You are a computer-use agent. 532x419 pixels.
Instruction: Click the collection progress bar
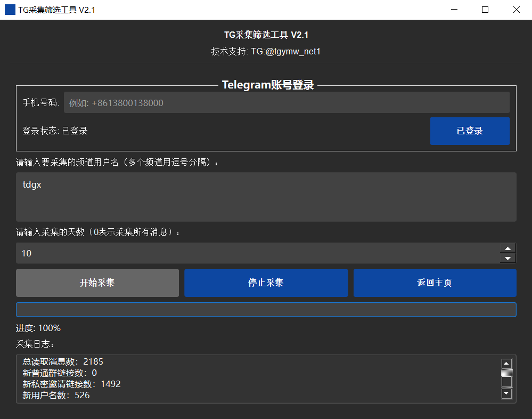pyautogui.click(x=266, y=310)
